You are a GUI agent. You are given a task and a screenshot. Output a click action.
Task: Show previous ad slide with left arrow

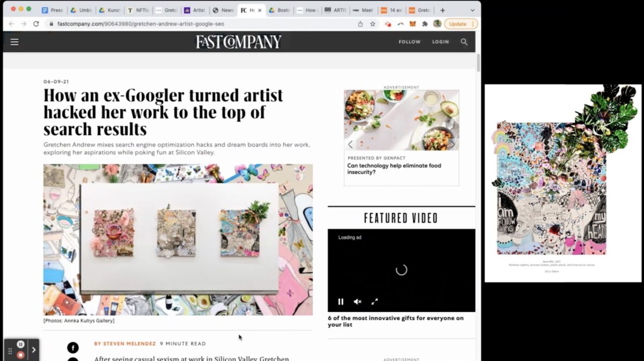click(350, 144)
